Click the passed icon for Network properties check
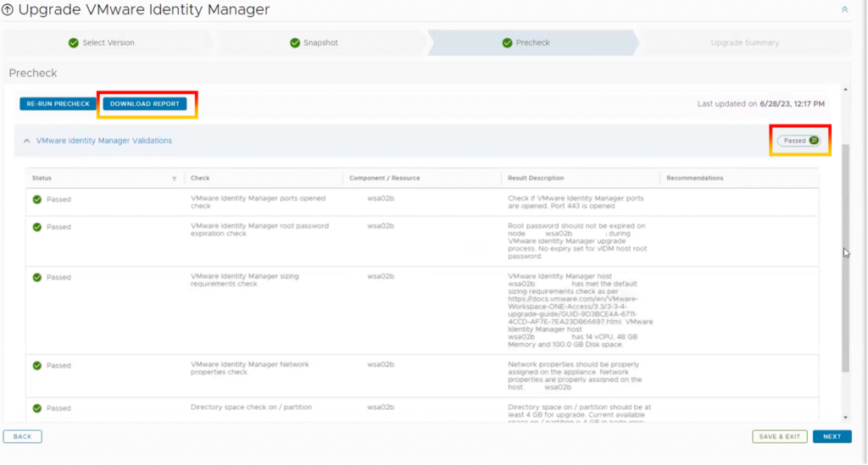 coord(37,366)
